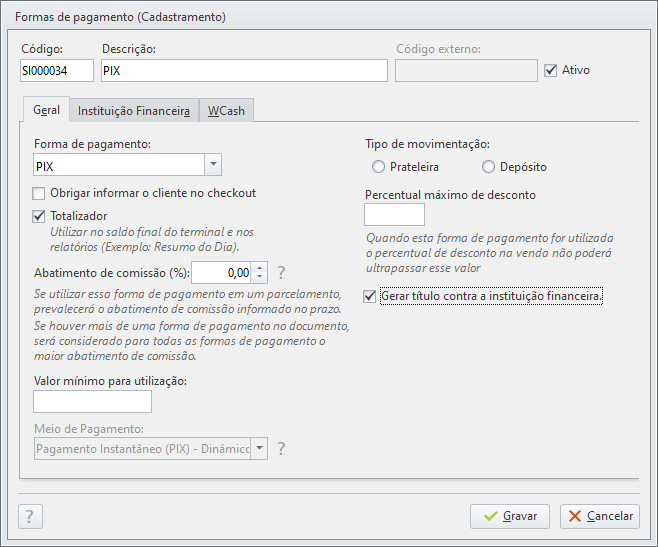Screen dimensions: 658x547
Task: Focus the Valor mínimo para utilização field
Action: [x=92, y=402]
